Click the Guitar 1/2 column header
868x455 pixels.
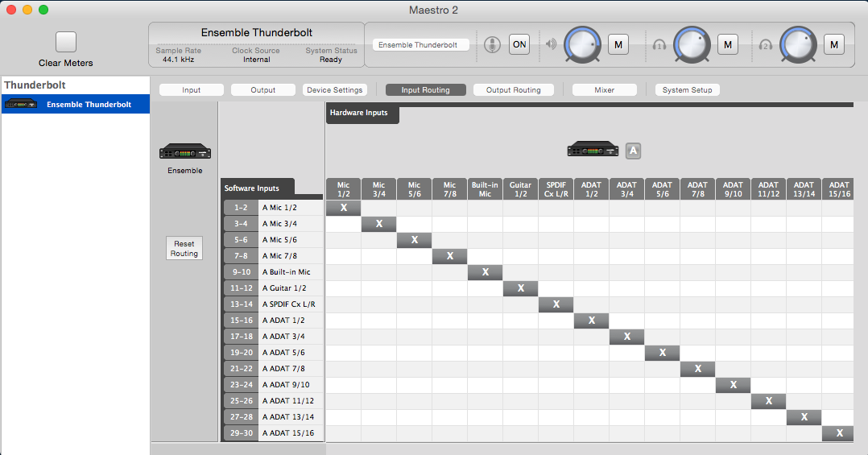coord(521,188)
